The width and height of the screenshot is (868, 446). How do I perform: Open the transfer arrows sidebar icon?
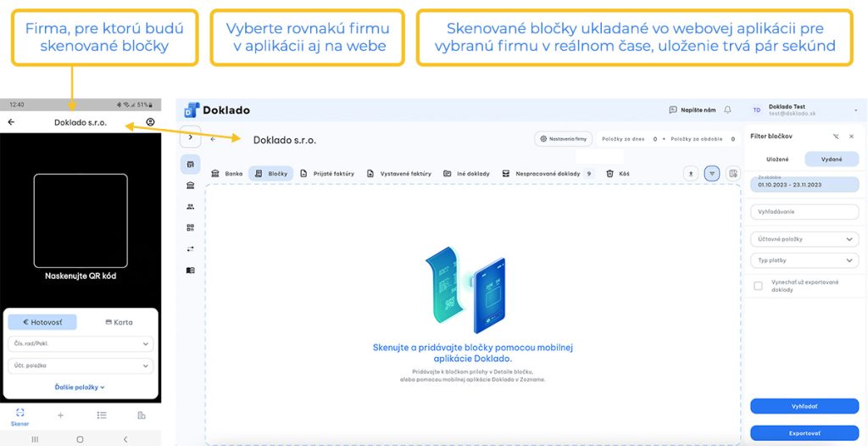point(191,248)
